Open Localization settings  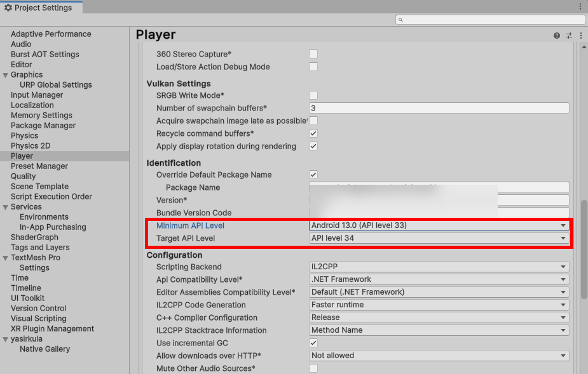tap(32, 105)
